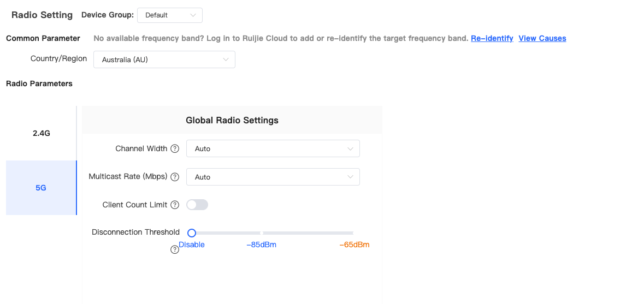Enable the Client Count Limit switch
644x304 pixels.
pos(197,205)
